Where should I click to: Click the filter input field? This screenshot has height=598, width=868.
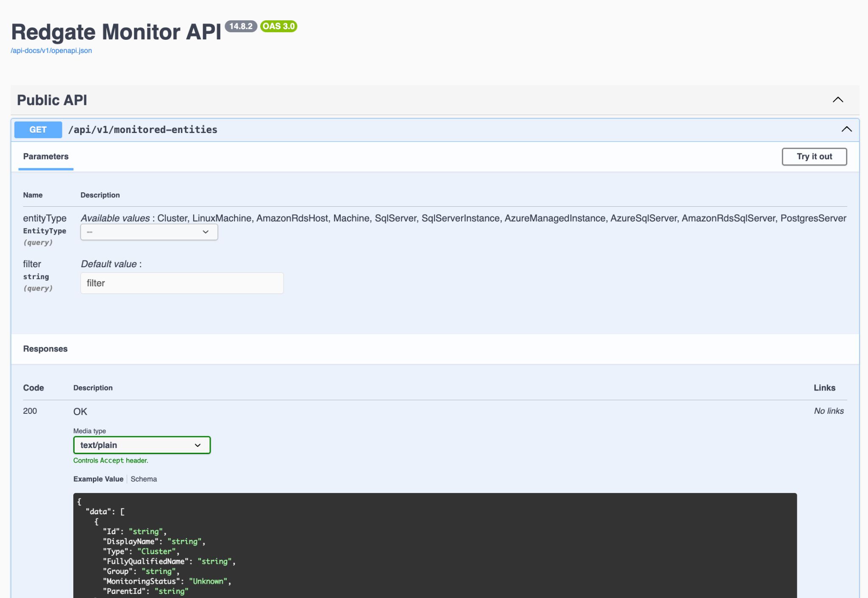pyautogui.click(x=181, y=282)
